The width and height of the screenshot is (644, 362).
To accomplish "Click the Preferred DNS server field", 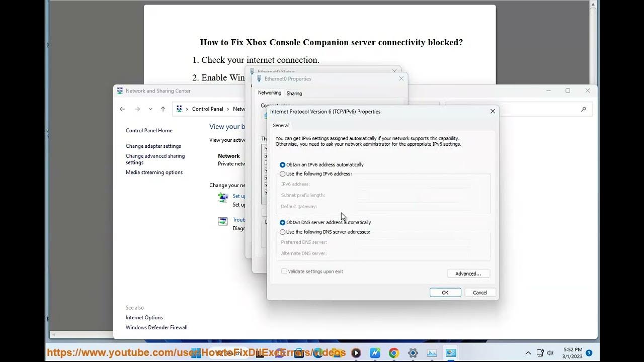I will [414, 242].
